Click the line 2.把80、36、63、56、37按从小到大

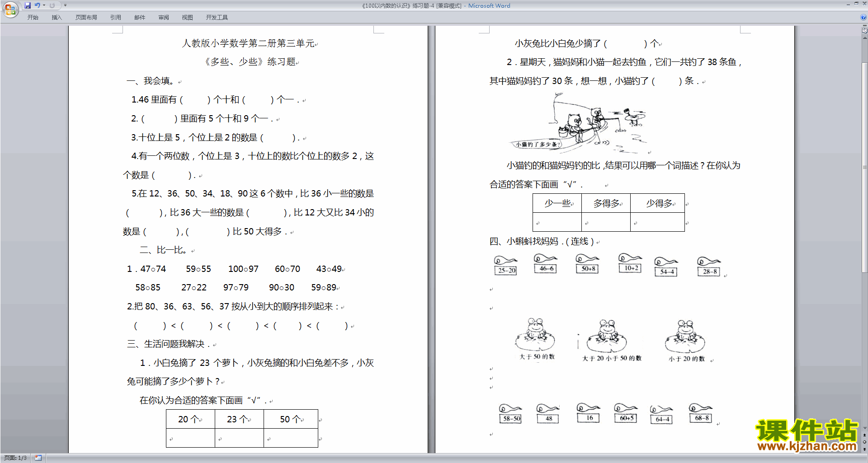pyautogui.click(x=233, y=306)
